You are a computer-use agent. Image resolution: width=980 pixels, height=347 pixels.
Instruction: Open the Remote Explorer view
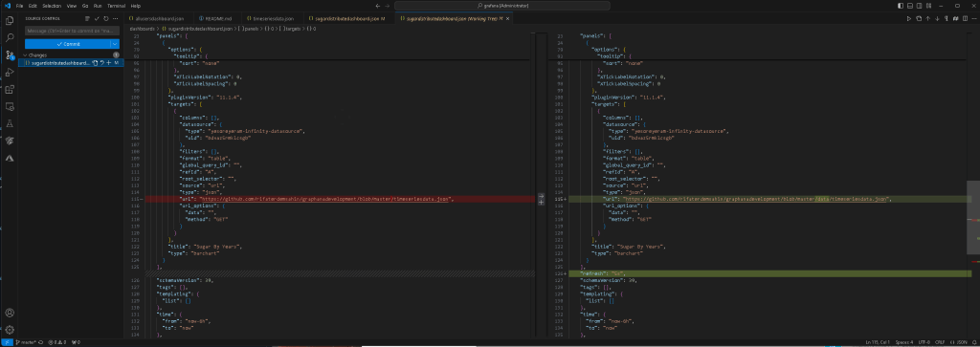point(10,107)
